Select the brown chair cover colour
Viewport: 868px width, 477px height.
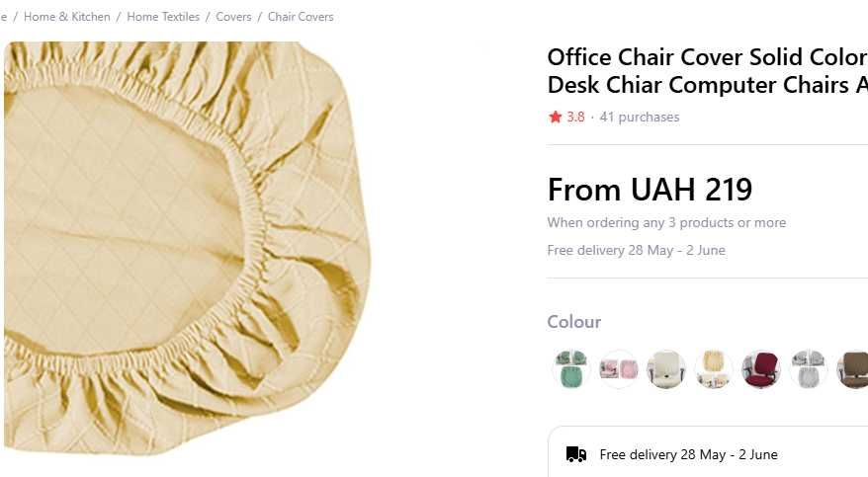[x=853, y=369]
